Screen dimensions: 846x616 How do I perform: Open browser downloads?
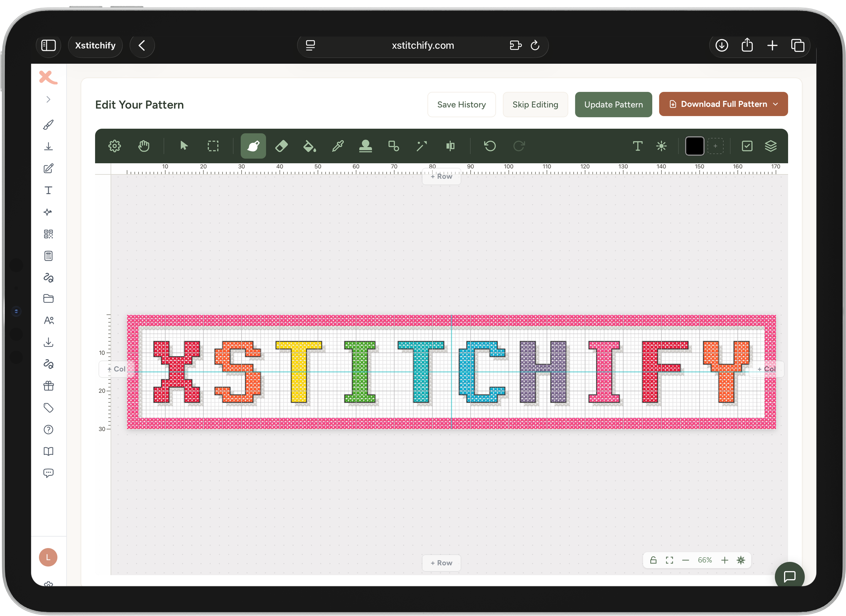tap(722, 46)
